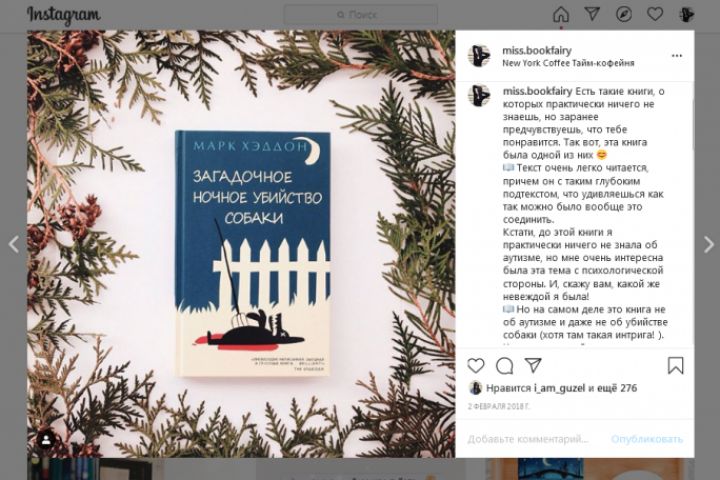Like the post with heart icon
This screenshot has height=480, width=720.
pyautogui.click(x=476, y=366)
